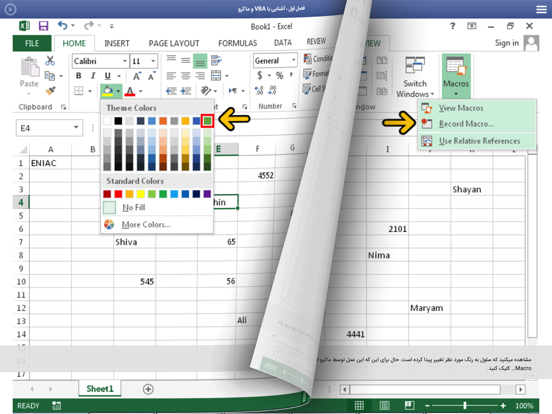Click the Macros ribbon button

pyautogui.click(x=456, y=76)
